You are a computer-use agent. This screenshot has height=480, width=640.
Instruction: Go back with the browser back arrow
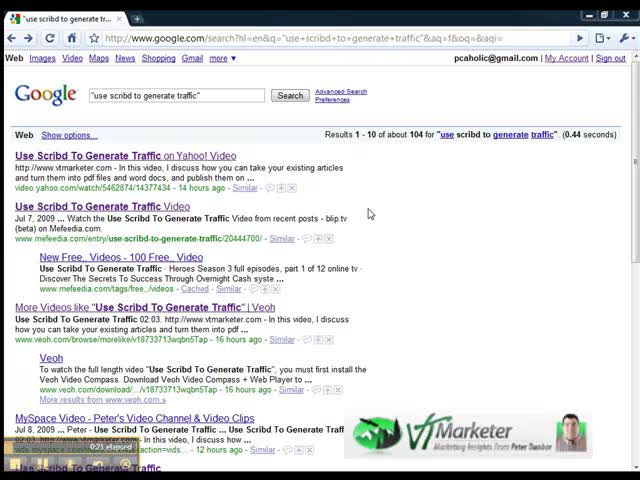click(x=11, y=38)
